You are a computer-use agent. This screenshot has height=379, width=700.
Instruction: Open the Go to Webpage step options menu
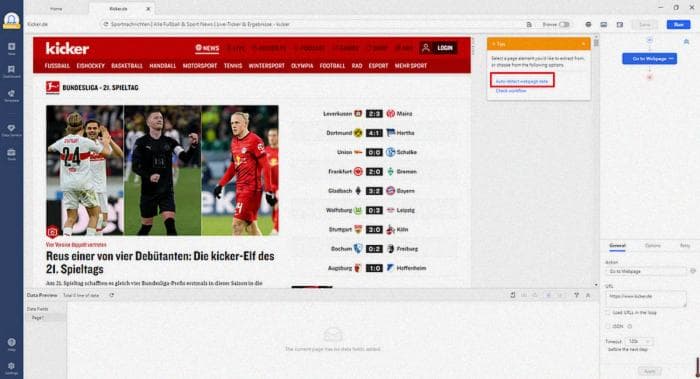click(x=671, y=58)
